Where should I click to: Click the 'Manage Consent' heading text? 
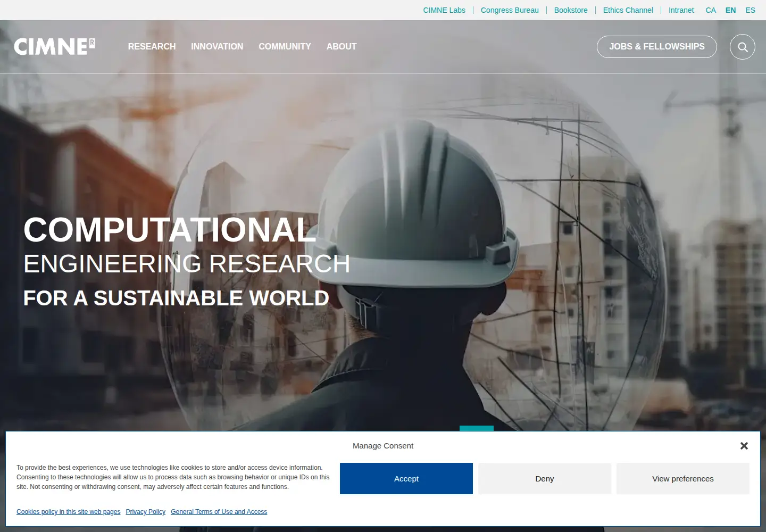point(383,446)
